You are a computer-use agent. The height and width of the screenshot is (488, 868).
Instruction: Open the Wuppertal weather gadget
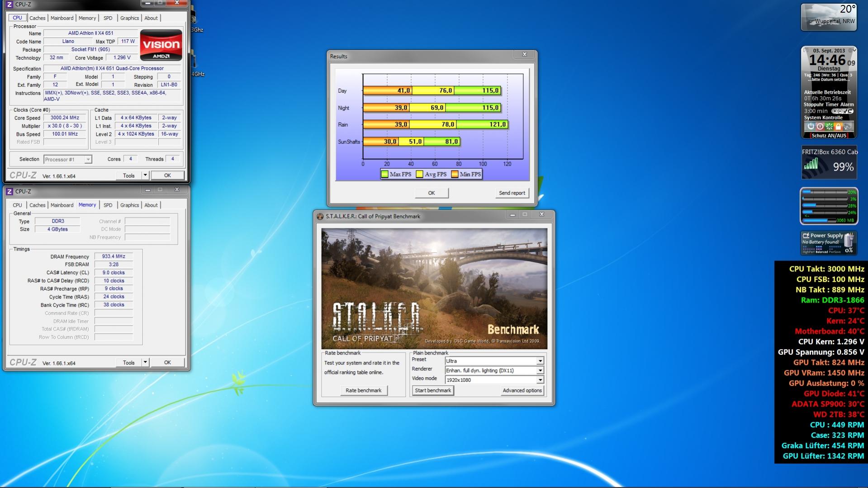coord(829,17)
